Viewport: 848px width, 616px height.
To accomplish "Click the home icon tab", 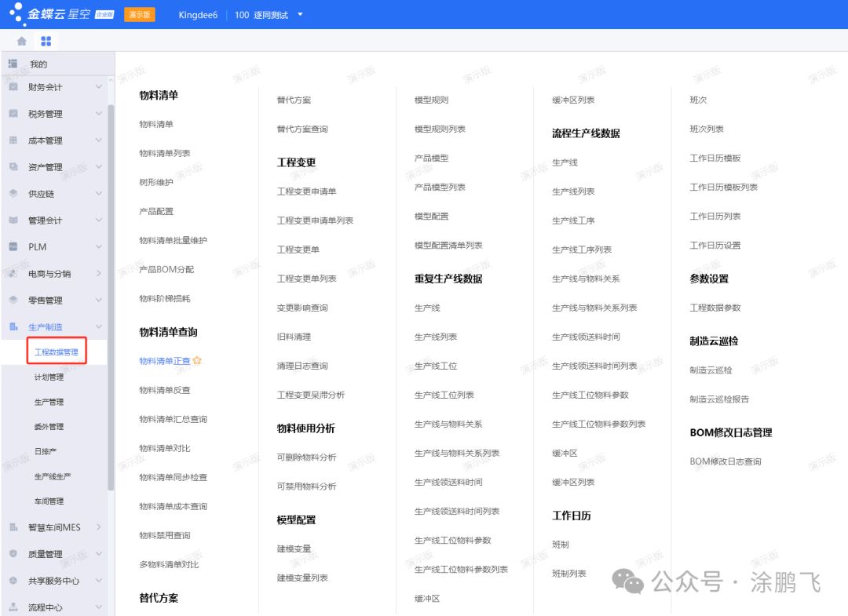I will coord(22,41).
